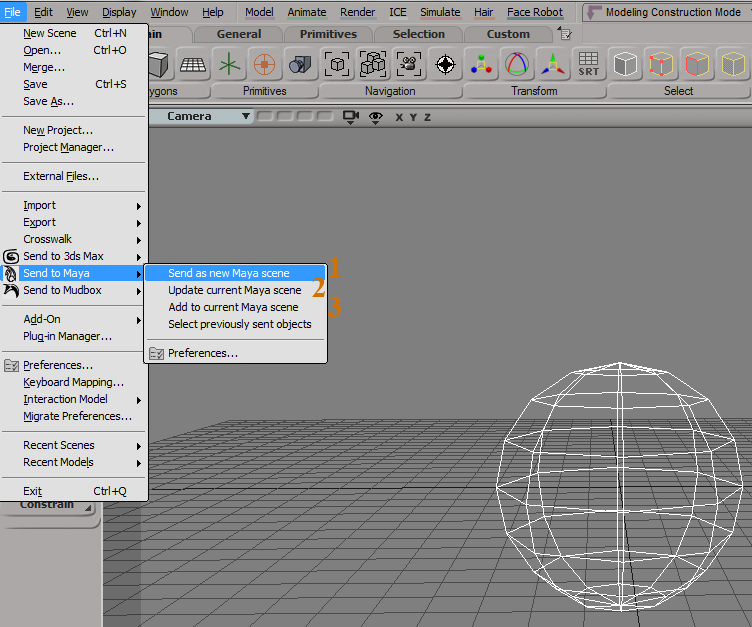Click the Send to Maya icon

point(11,273)
